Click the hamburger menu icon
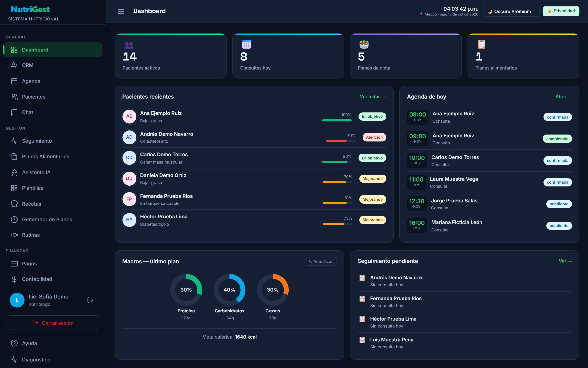Screen dimensions: 588x368 tap(121, 11)
